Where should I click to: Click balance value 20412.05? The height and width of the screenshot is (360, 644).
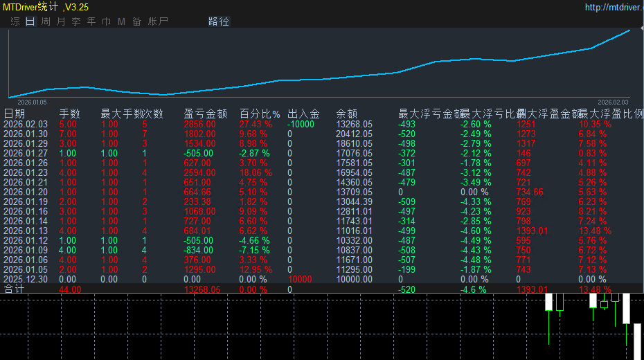354,134
